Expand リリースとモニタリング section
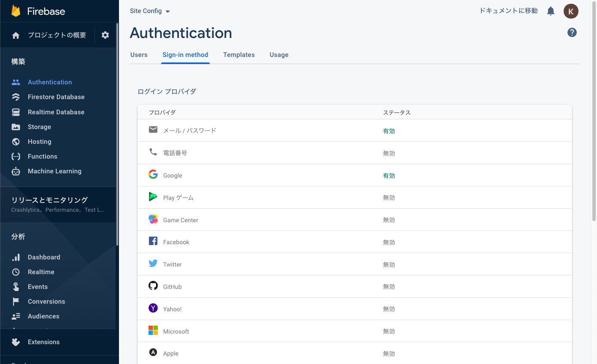Image resolution: width=597 pixels, height=364 pixels. tap(58, 204)
